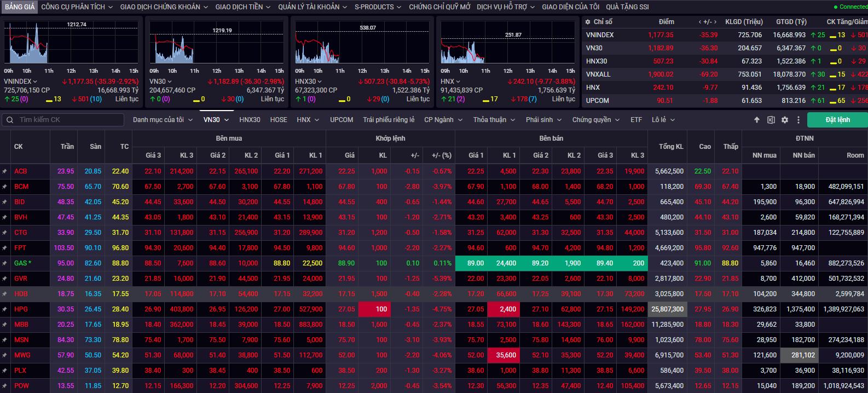Expand the Danh mục của tôi dropdown
Image resolution: width=868 pixels, height=393 pixels.
[x=163, y=120]
